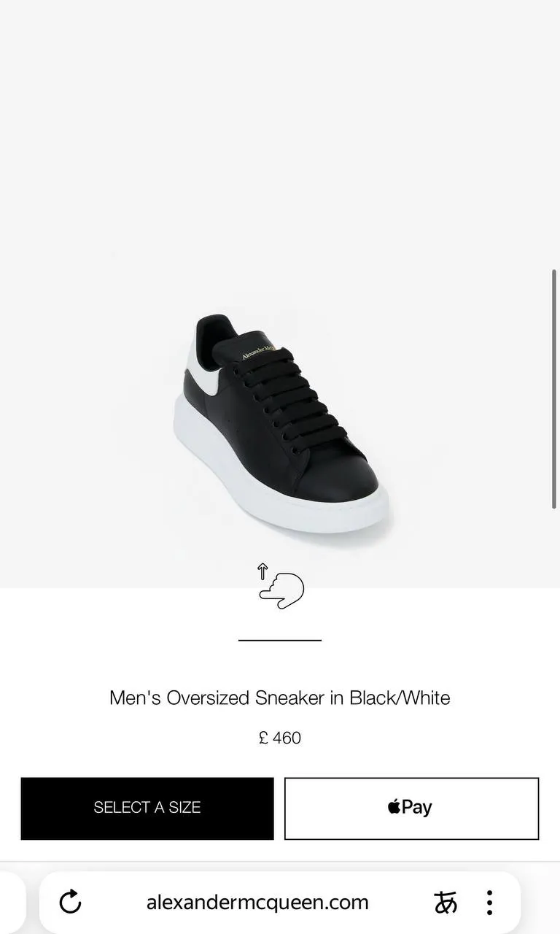Image resolution: width=560 pixels, height=934 pixels.
Task: Tap the horizontal line under the hand icon
Action: (x=280, y=640)
